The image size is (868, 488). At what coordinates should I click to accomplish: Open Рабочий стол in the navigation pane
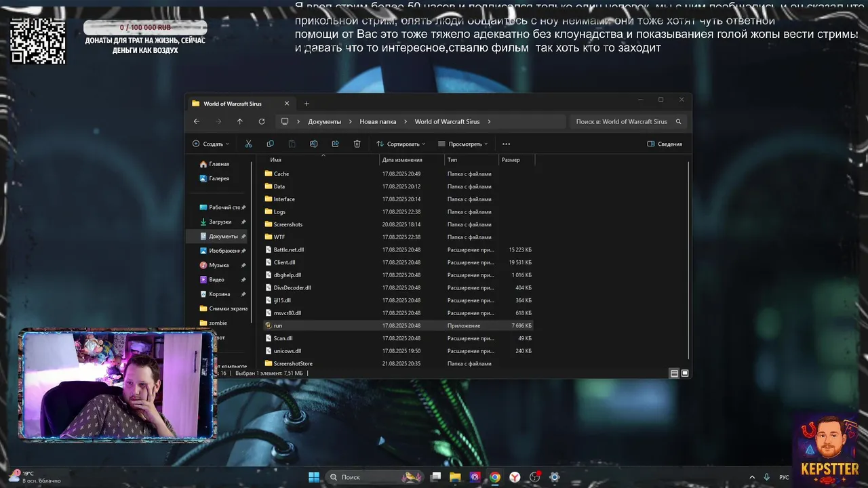point(224,207)
